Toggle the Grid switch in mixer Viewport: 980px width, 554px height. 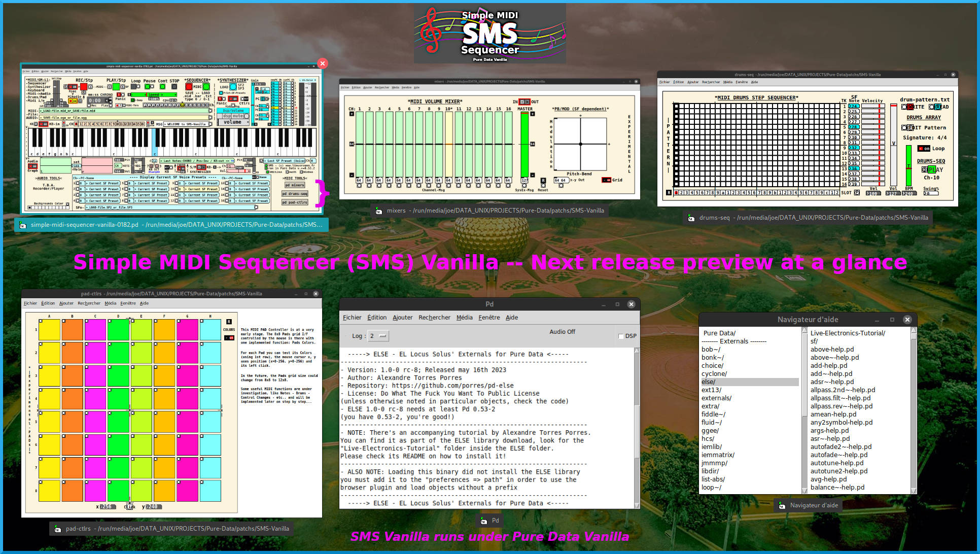coord(606,180)
